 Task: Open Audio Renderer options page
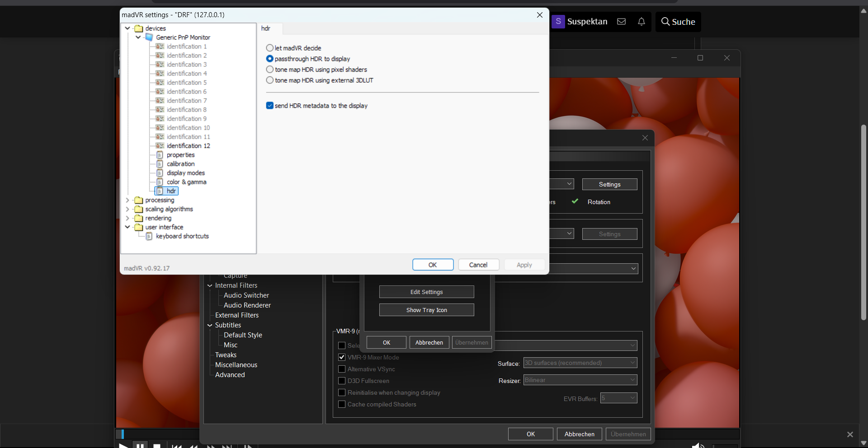[x=247, y=305]
